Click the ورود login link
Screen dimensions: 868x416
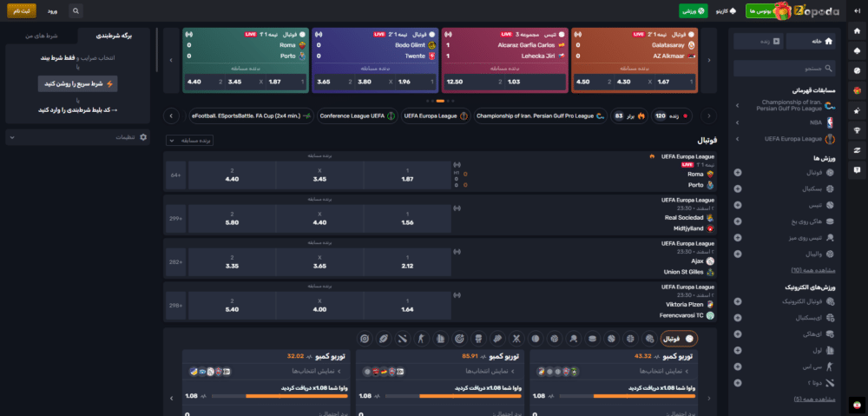tap(51, 10)
